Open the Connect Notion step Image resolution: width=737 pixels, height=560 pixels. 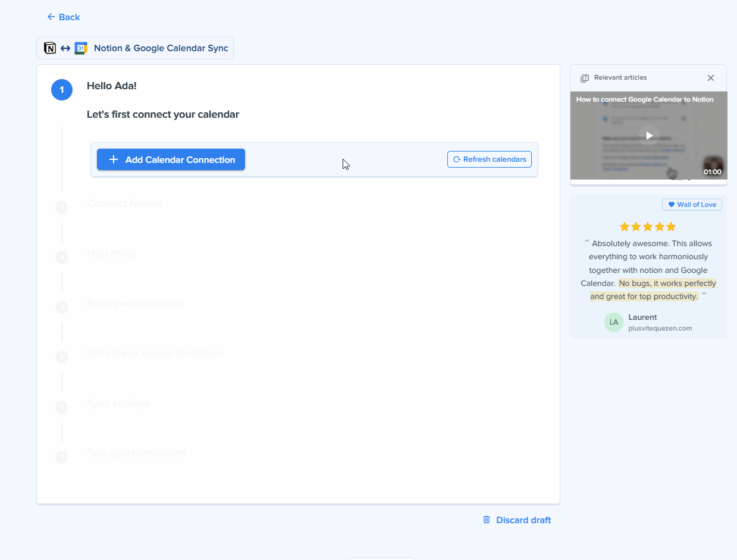(124, 203)
